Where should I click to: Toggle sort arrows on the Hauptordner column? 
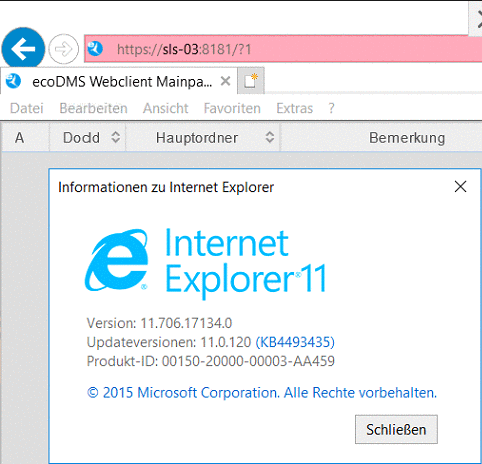tap(270, 137)
